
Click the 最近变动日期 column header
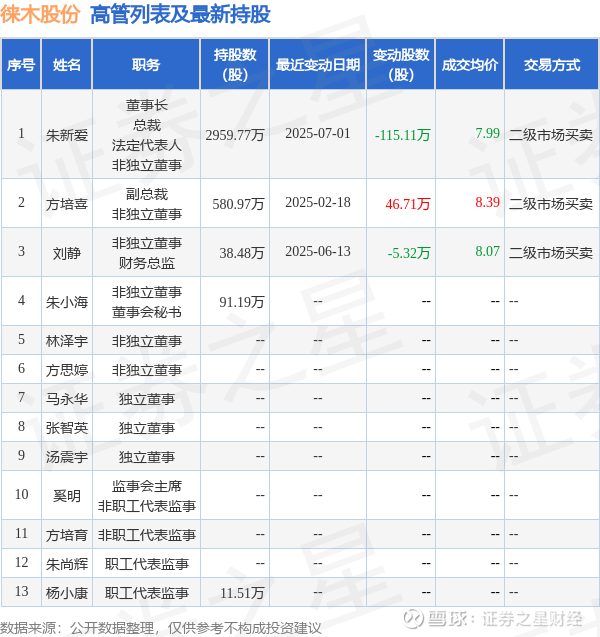coord(318,65)
